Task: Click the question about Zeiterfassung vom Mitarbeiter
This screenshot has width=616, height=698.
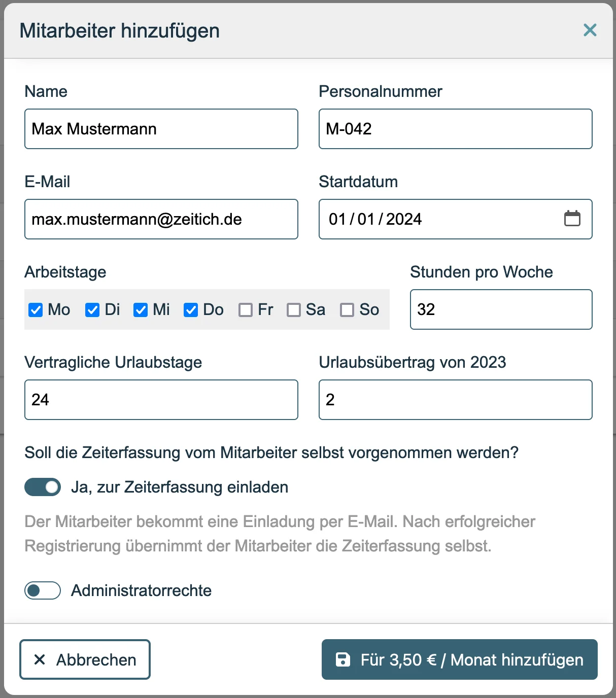Action: tap(271, 452)
